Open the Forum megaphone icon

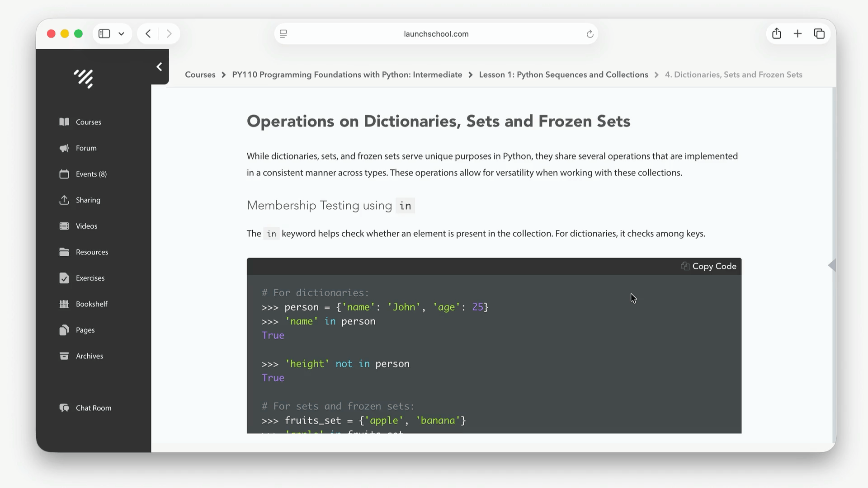coord(64,148)
